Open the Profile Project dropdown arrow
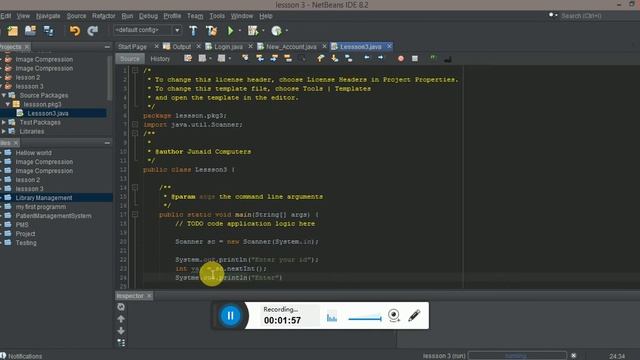Image resolution: width=640 pixels, height=360 pixels. point(287,31)
